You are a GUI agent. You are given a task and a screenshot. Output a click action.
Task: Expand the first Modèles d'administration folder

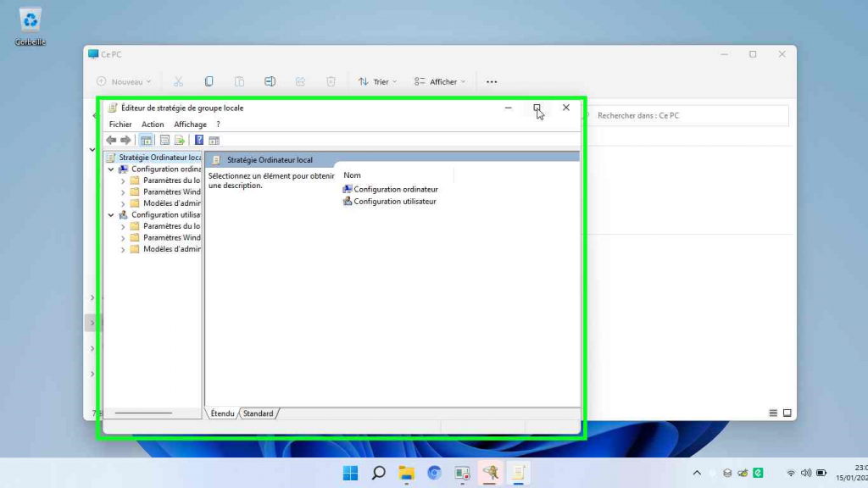click(x=123, y=203)
